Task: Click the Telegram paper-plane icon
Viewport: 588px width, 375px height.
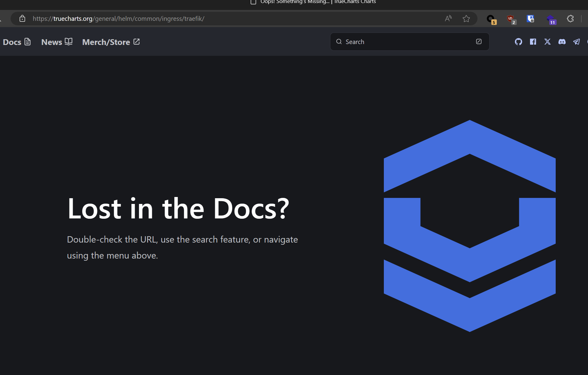Action: 576,42
